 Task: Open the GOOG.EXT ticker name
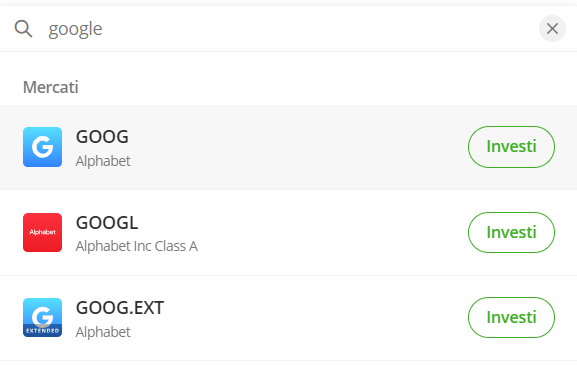click(x=120, y=308)
